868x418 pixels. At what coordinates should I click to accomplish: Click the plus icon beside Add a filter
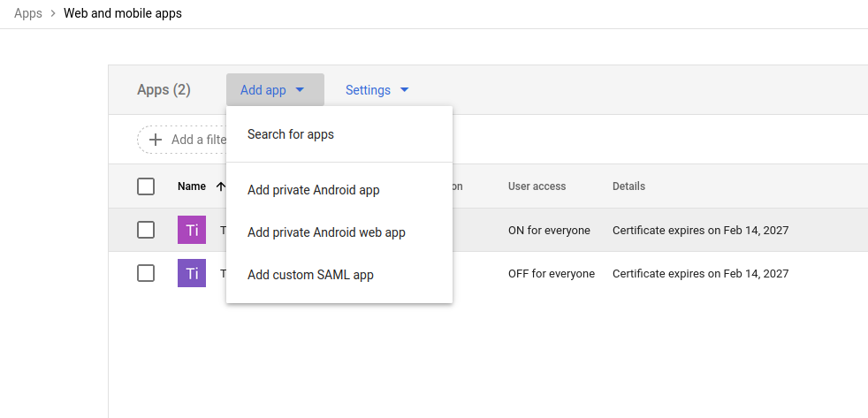(156, 140)
